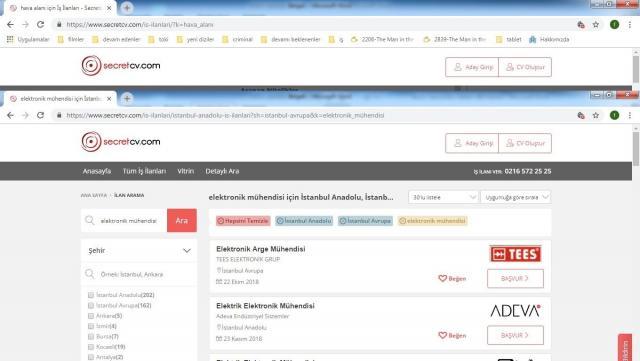Check the İzmir city filter
The height and width of the screenshot is (361, 640).
pos(91,326)
